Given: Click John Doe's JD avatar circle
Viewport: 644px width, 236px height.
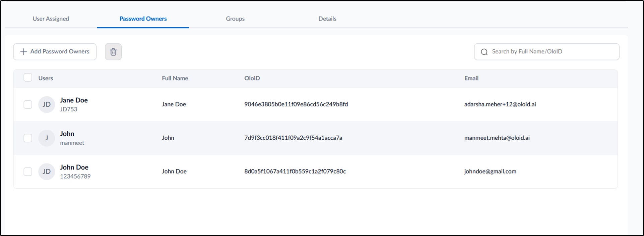Looking at the screenshot, I should (47, 172).
